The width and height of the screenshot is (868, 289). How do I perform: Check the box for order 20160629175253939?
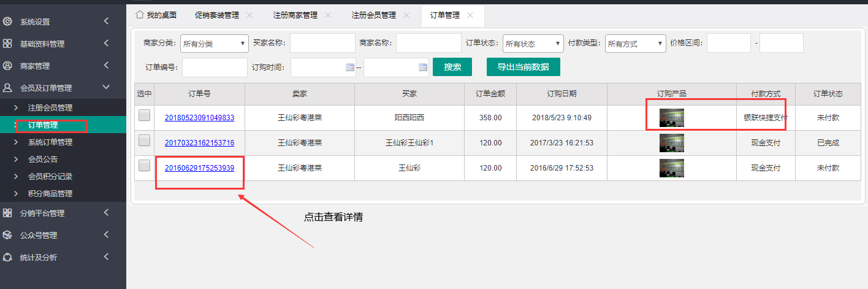(144, 166)
